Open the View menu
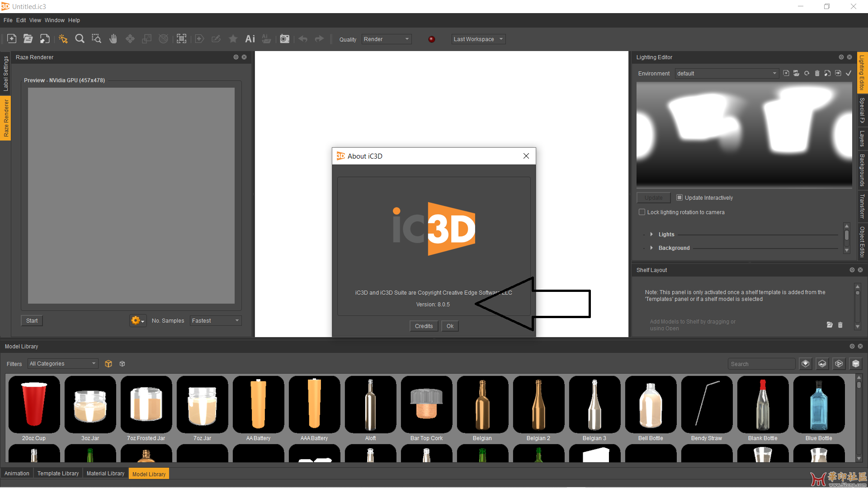 [35, 20]
